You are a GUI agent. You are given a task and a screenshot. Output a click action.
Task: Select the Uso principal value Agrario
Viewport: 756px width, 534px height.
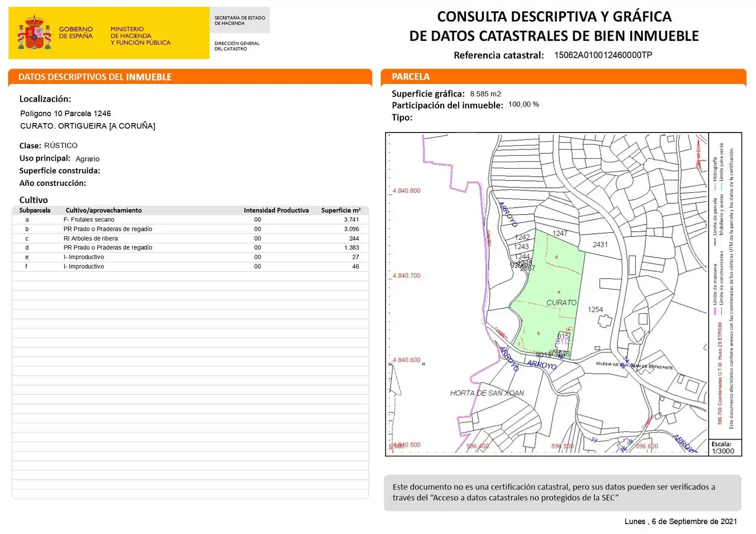click(x=88, y=159)
